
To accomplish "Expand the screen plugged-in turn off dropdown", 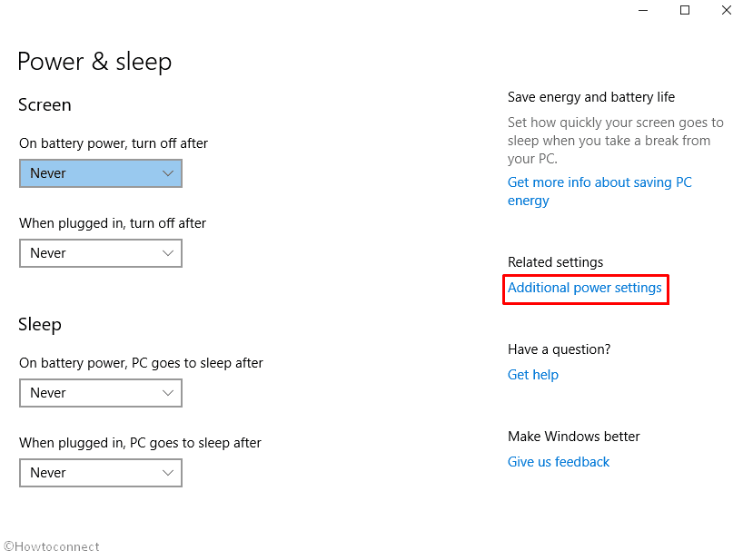I will [101, 253].
